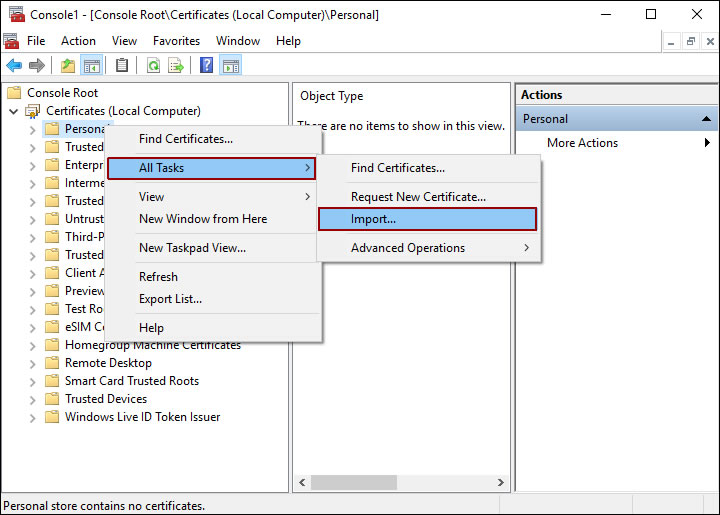Viewport: 720px width, 515px height.
Task: Click the Back arrow toolbar icon
Action: coord(14,66)
